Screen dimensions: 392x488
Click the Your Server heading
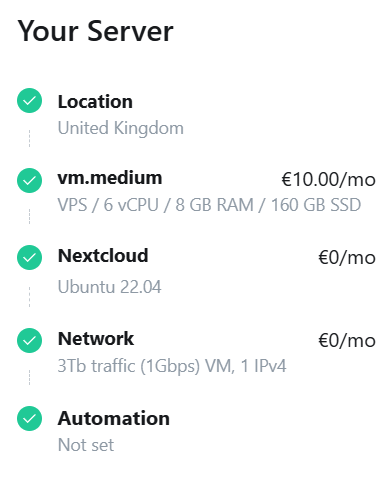[x=96, y=31]
